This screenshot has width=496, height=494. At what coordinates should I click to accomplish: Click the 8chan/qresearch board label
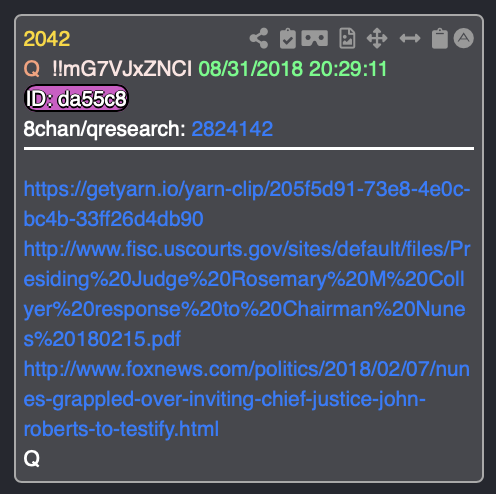pos(104,129)
